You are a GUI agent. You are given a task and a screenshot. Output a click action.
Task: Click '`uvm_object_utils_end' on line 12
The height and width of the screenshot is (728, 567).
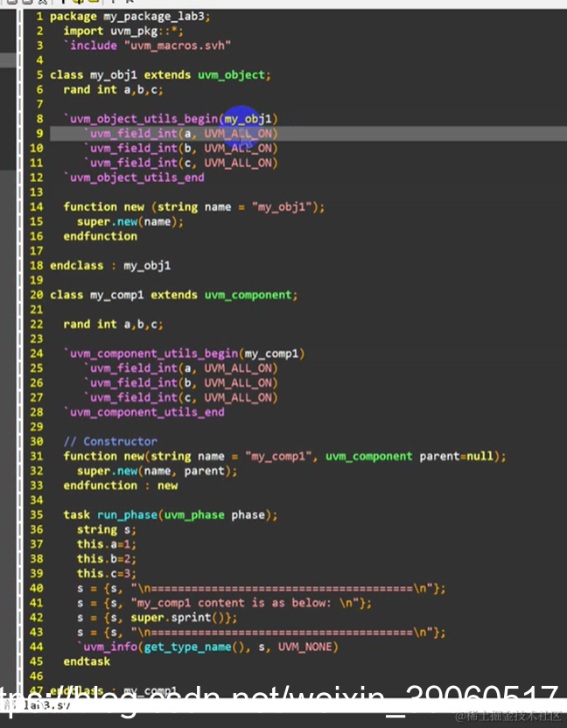[x=134, y=178]
